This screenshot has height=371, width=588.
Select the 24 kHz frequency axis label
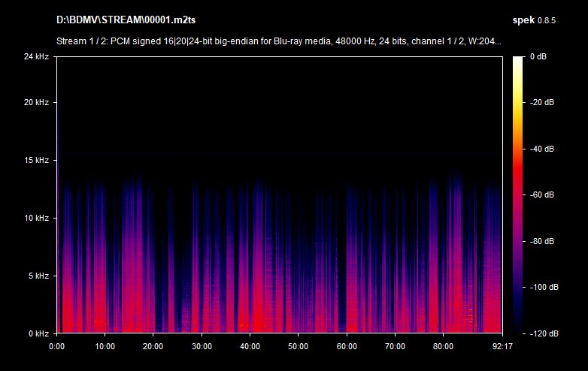36,56
